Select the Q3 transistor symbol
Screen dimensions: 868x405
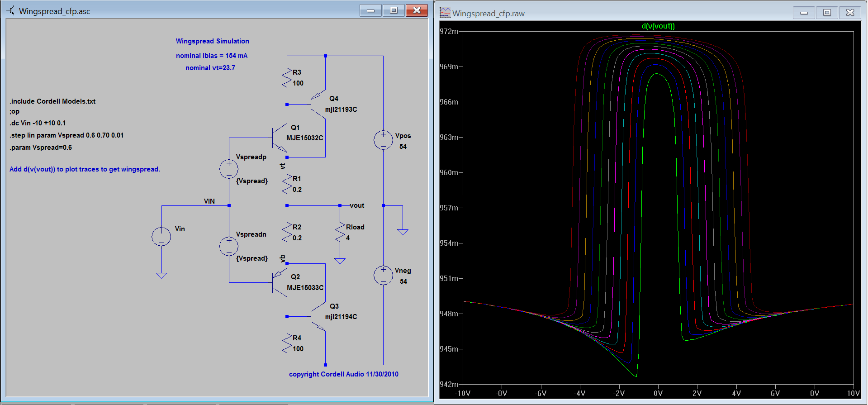click(318, 317)
